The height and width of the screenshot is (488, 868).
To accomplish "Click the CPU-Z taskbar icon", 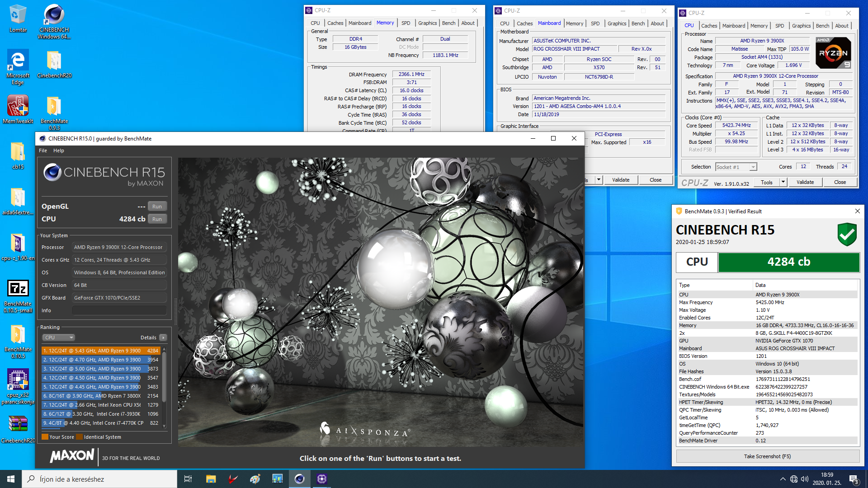I will [x=321, y=479].
